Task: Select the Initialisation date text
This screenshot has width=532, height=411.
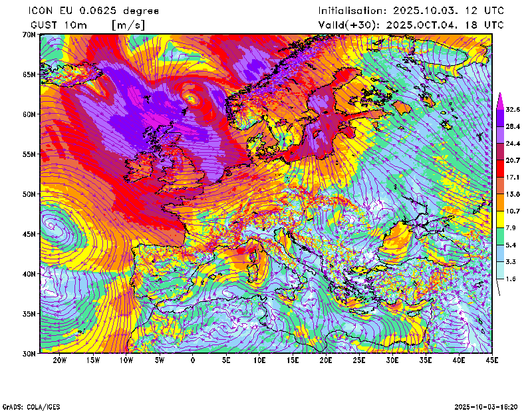Action: (x=411, y=11)
